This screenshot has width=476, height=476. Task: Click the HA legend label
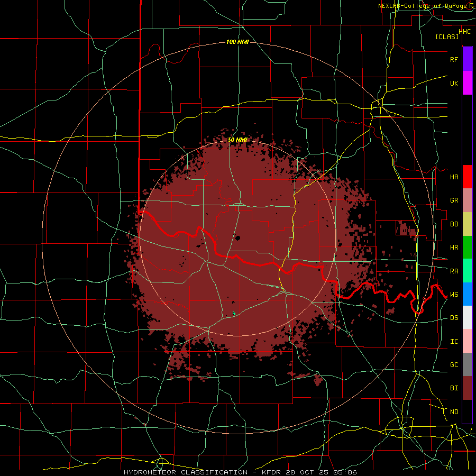coord(454,177)
